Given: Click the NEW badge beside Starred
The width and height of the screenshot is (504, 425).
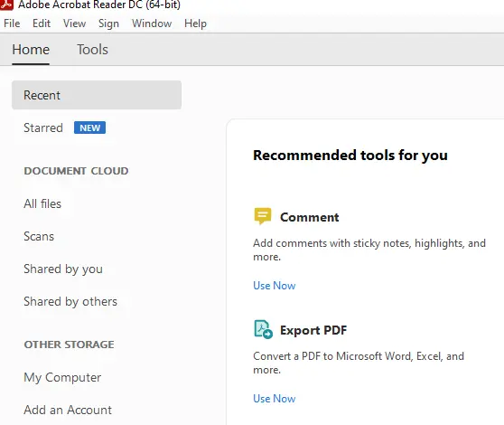Looking at the screenshot, I should [89, 127].
